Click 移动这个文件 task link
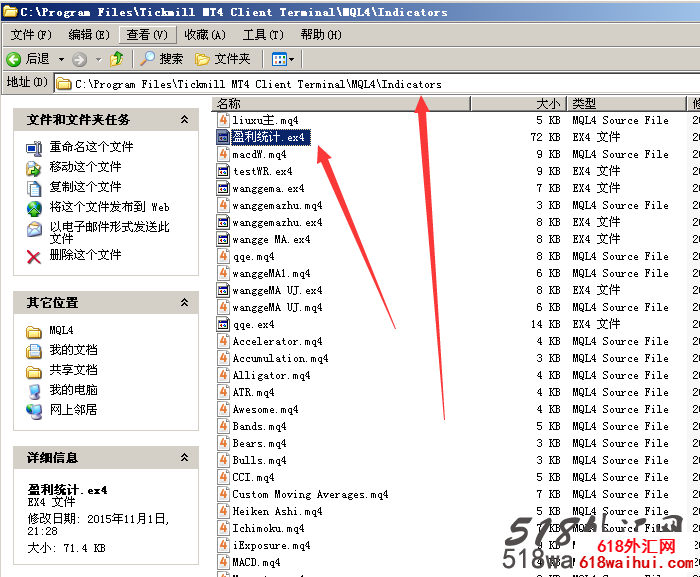Image resolution: width=700 pixels, height=577 pixels. tap(85, 167)
